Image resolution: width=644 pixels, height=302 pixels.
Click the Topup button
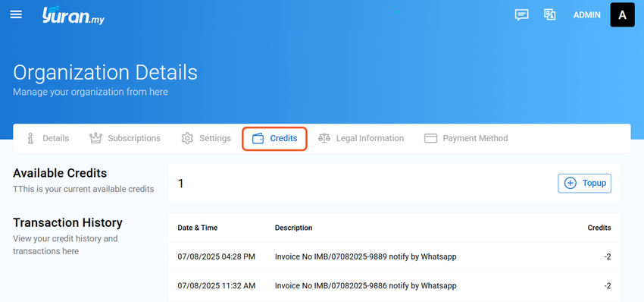tap(584, 183)
